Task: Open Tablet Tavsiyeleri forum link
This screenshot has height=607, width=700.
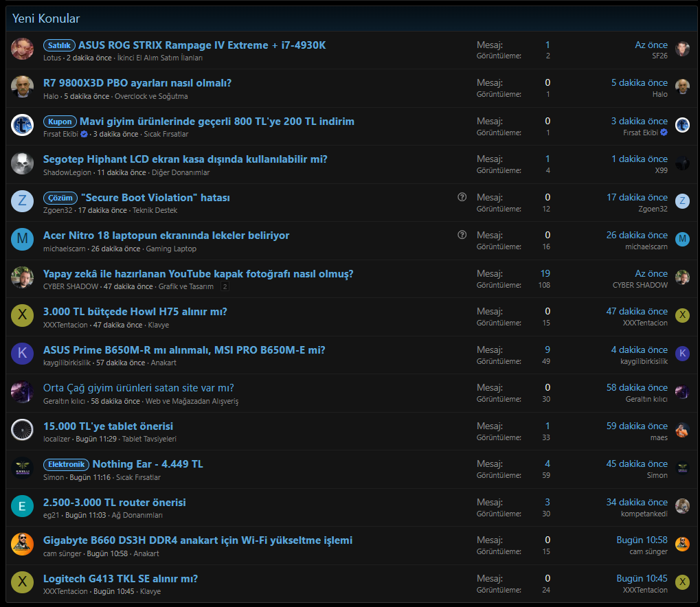Action: pyautogui.click(x=149, y=439)
